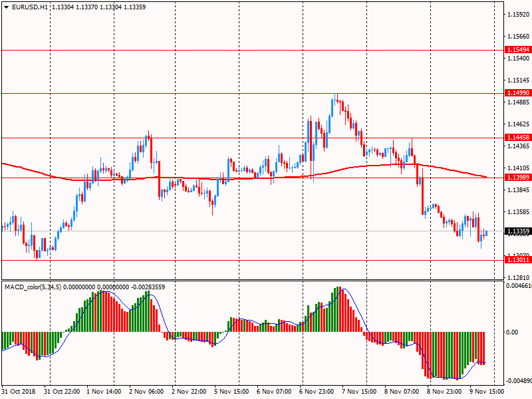Click the 1.14458 red price tag

click(x=517, y=138)
